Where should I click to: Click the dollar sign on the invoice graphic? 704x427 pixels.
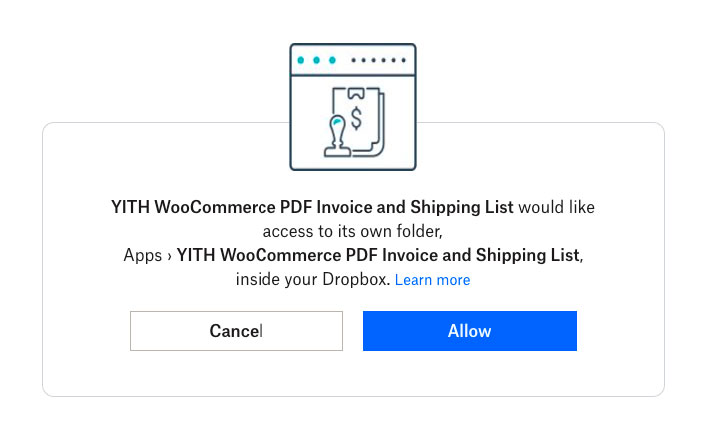pyautogui.click(x=356, y=119)
